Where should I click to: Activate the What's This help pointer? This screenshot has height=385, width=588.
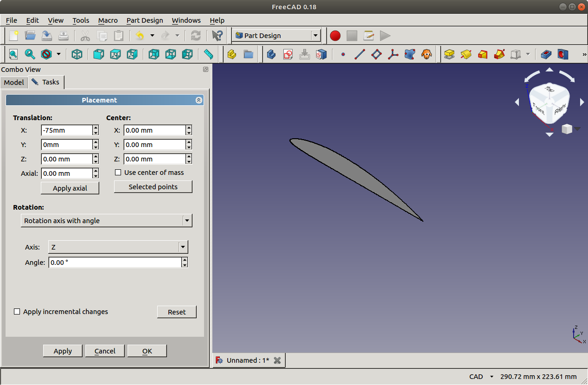(217, 36)
